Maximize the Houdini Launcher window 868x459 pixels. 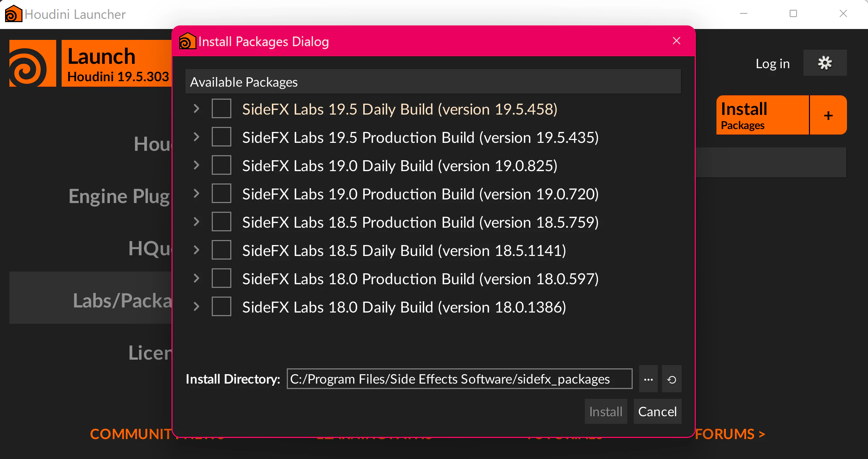pos(793,14)
